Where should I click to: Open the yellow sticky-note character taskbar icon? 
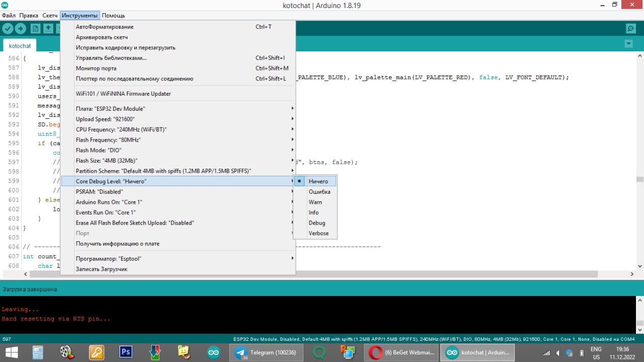point(184,351)
